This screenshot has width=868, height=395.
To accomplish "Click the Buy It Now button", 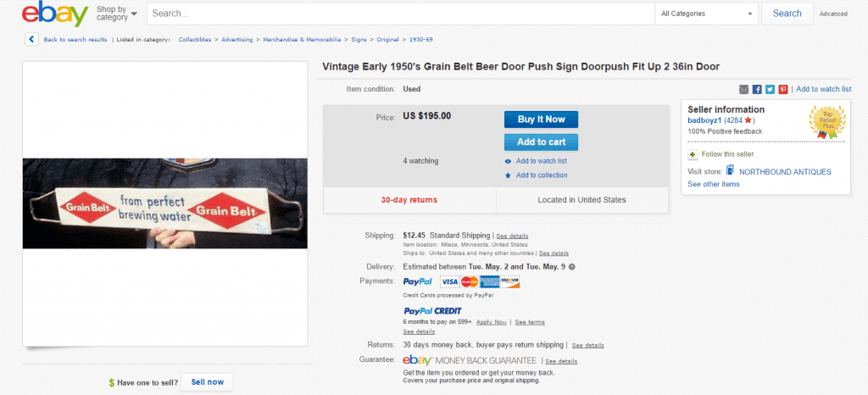I will (541, 119).
